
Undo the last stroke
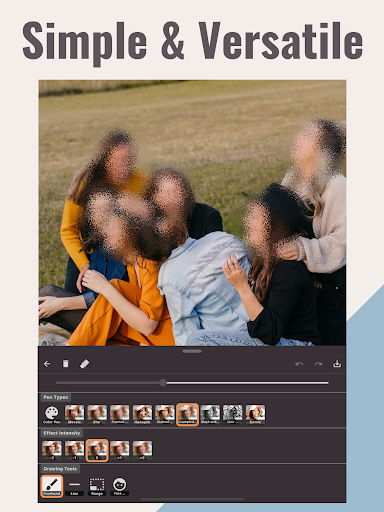299,364
